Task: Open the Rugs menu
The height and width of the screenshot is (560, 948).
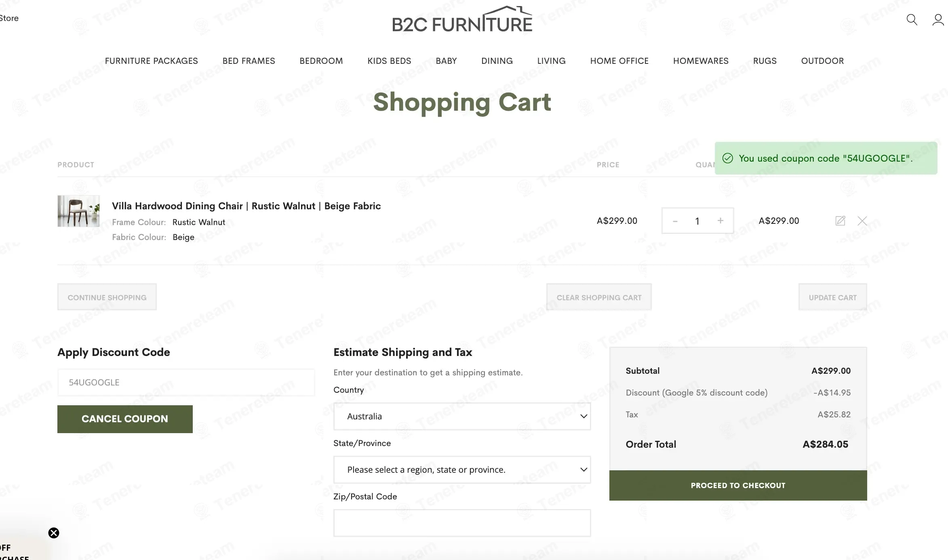Action: 765,61
